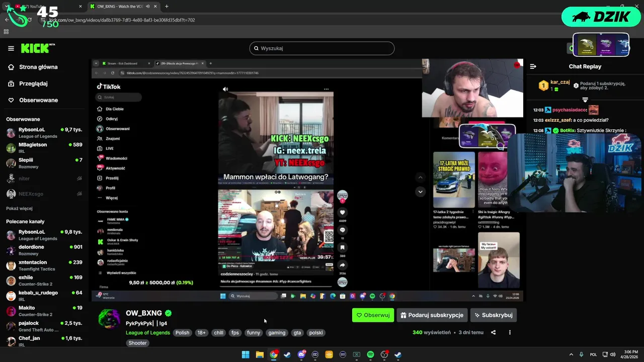Screen dimensions: 644x362
Task: Open offline channel niter
Action: 44,178
